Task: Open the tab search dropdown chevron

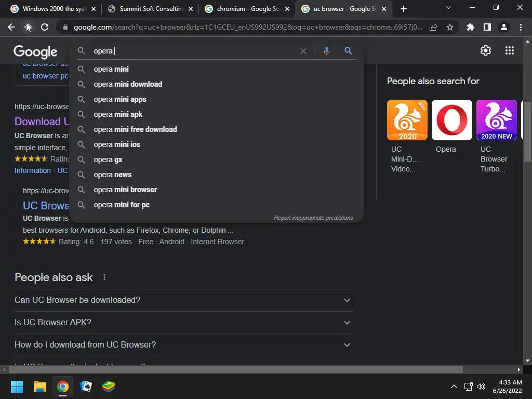Action: coord(448,7)
